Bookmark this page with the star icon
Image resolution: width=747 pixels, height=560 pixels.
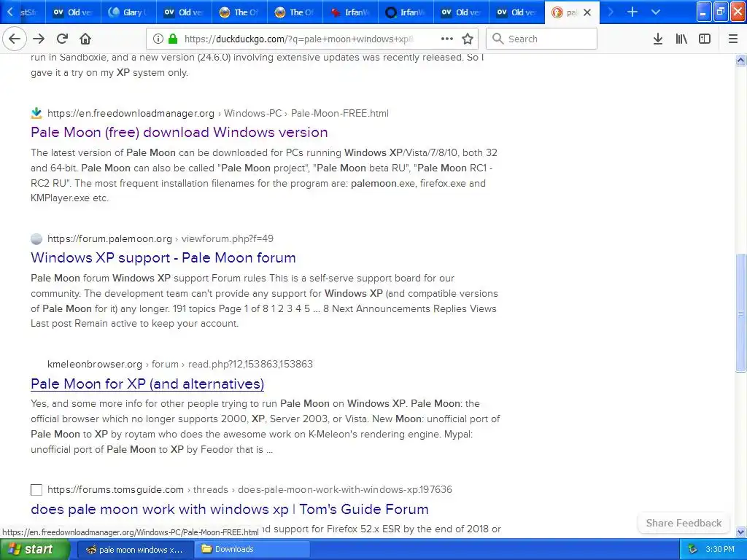468,39
